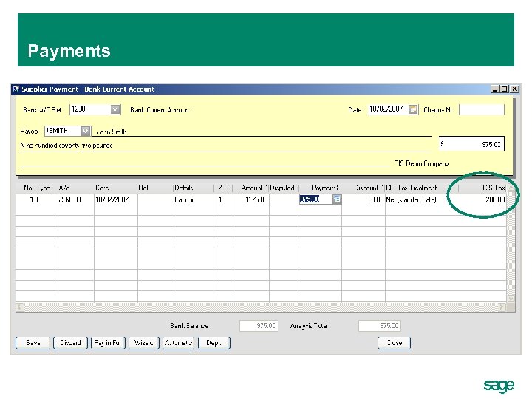Click the CIS Tax column header
The image size is (532, 399).
482,188
